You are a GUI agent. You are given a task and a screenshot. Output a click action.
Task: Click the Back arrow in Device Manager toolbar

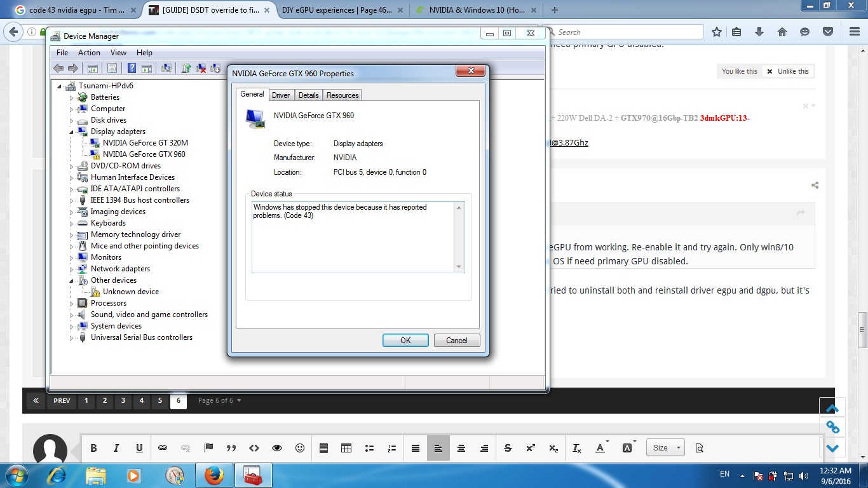[x=58, y=68]
